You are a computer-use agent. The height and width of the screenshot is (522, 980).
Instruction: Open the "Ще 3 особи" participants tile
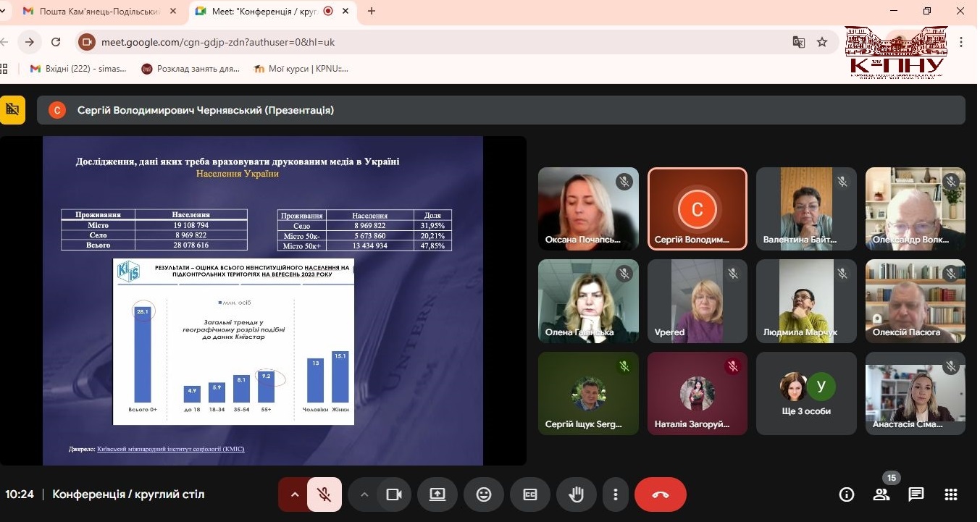point(806,394)
